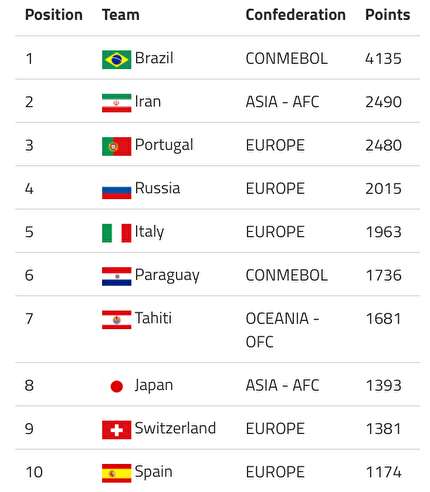
Task: Select the Spain flag icon
Action: (116, 473)
